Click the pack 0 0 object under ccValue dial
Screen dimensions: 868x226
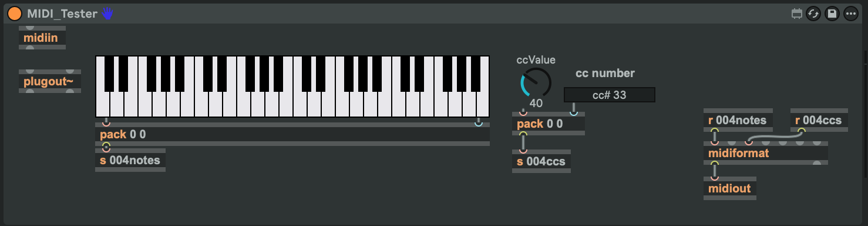[x=548, y=124]
